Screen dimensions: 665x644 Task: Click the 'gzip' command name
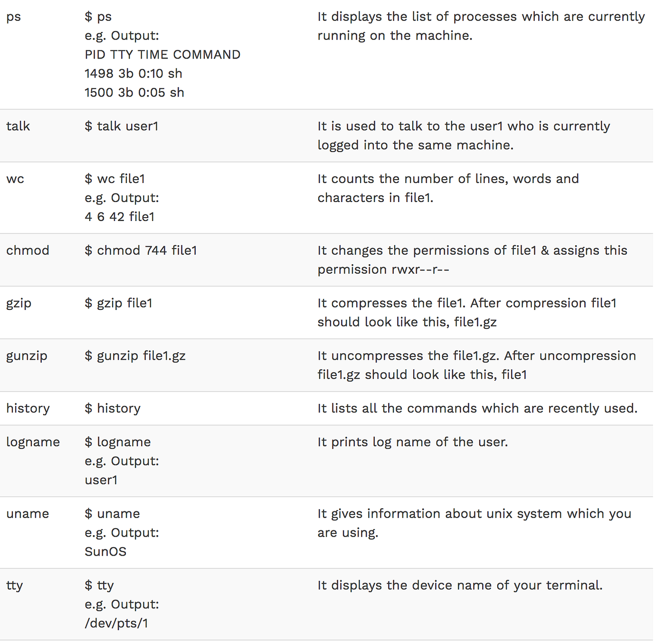point(19,303)
